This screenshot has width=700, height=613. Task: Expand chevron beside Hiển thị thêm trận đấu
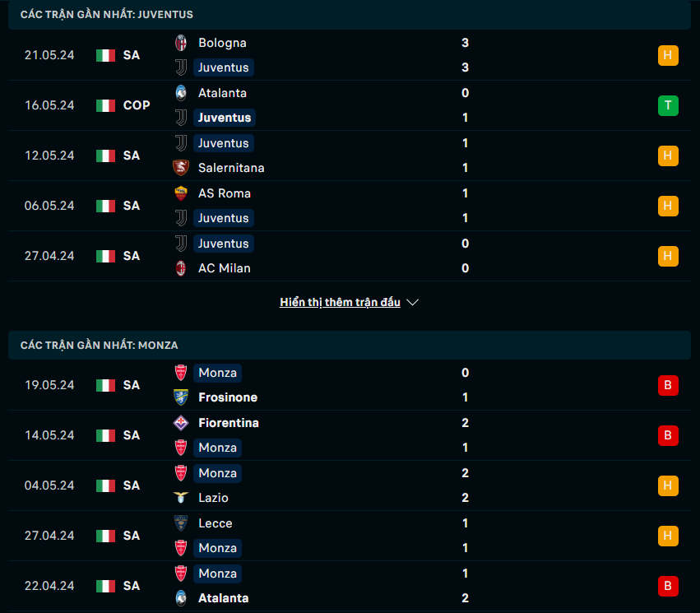(412, 303)
